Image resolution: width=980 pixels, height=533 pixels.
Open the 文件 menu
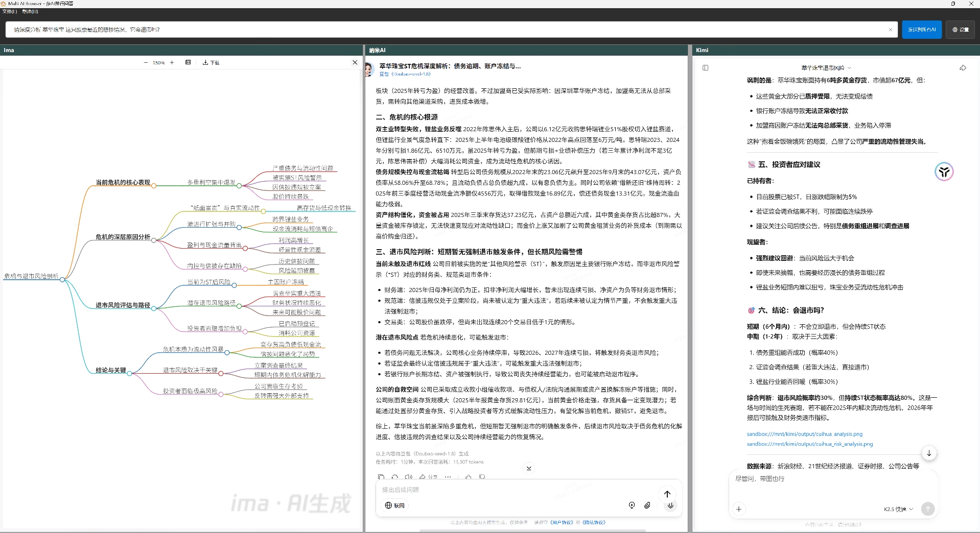(x=10, y=11)
